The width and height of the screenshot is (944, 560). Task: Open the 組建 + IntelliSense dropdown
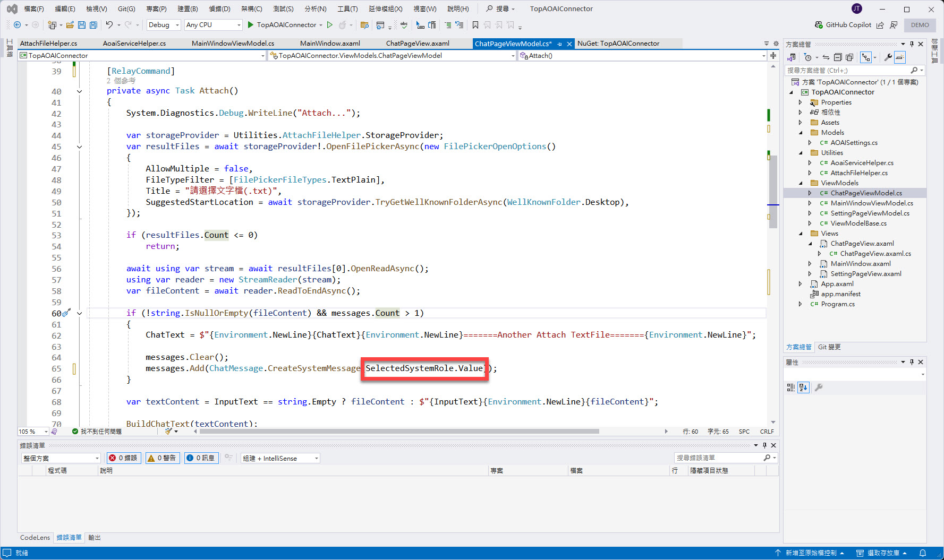pyautogui.click(x=280, y=458)
